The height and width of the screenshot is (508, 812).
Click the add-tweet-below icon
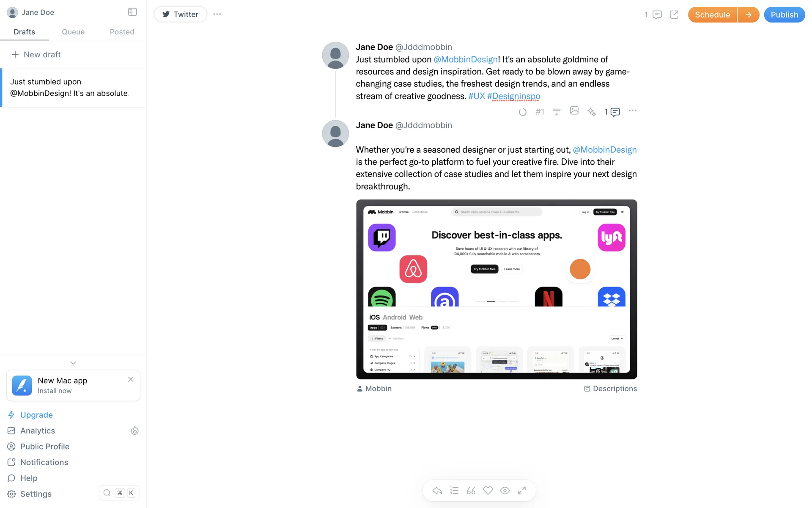pos(557,112)
